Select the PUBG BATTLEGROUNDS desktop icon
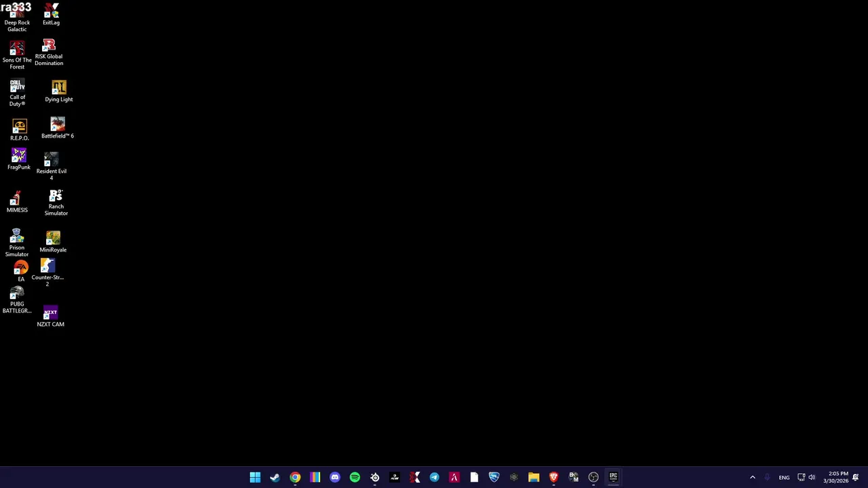Image resolution: width=868 pixels, height=488 pixels. [x=17, y=300]
